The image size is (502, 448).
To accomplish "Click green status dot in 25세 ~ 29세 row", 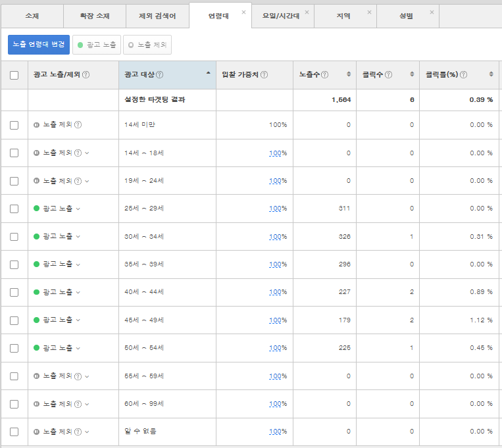I will coord(36,209).
